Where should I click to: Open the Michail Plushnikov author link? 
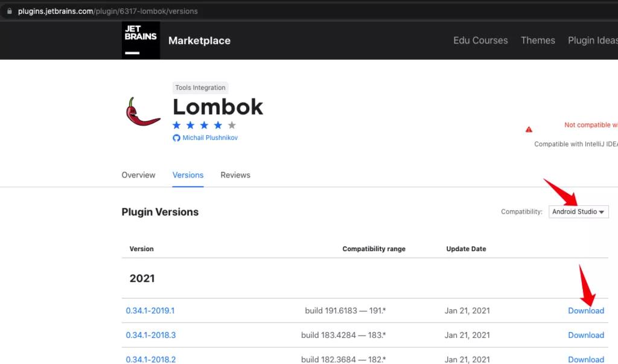(x=210, y=138)
